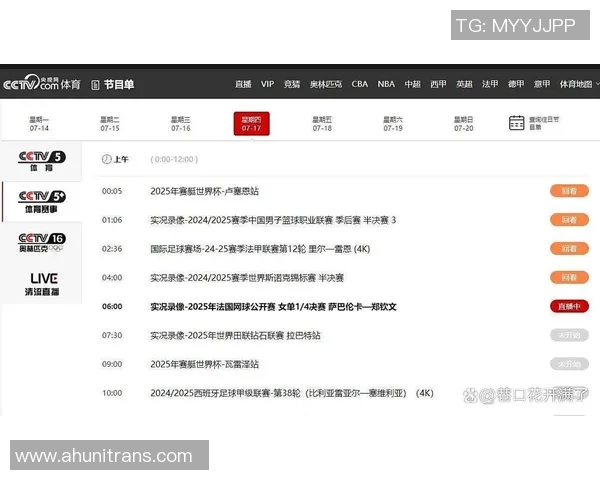Viewport: 600px width, 480px height.
Task: Click the 00:05 time entry
Action: (x=112, y=191)
